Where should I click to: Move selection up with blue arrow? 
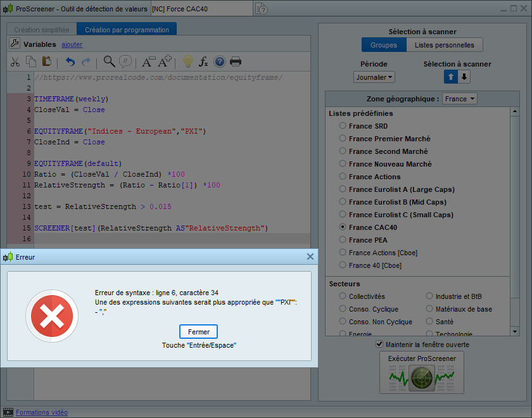coord(451,77)
